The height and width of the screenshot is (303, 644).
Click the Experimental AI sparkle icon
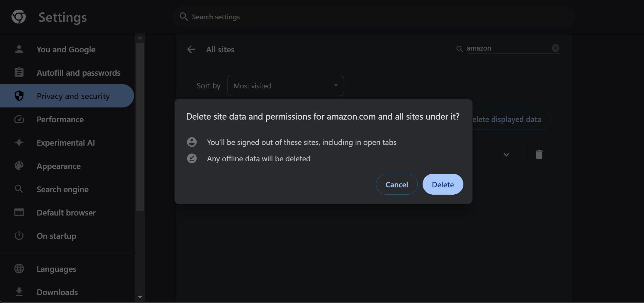click(19, 143)
